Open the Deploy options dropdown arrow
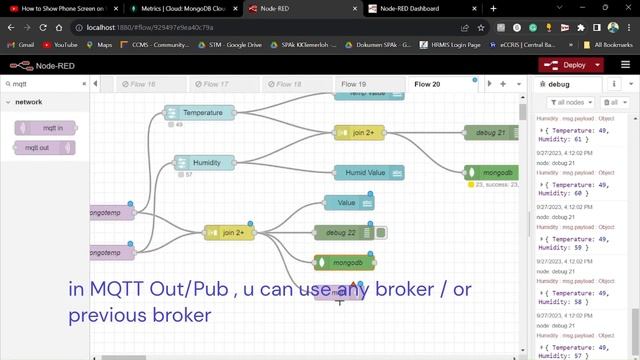Screen dimensions: 640x360 (598, 65)
